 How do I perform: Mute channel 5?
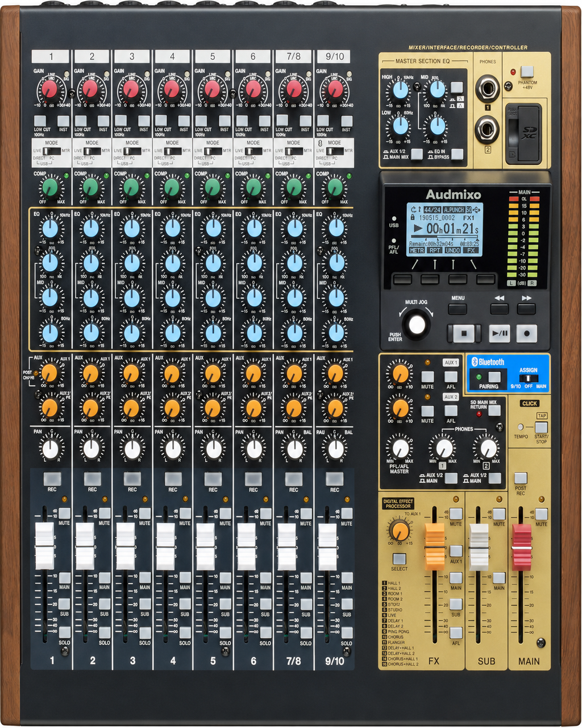click(x=225, y=513)
